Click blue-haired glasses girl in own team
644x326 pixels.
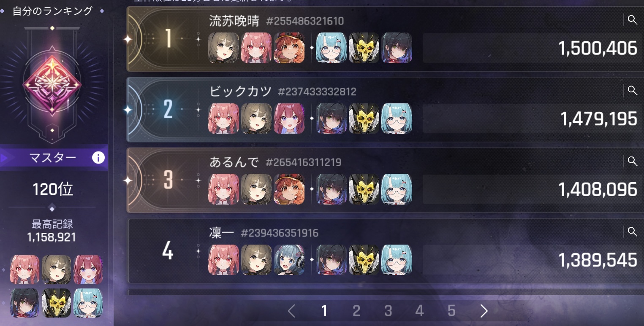pos(88,303)
